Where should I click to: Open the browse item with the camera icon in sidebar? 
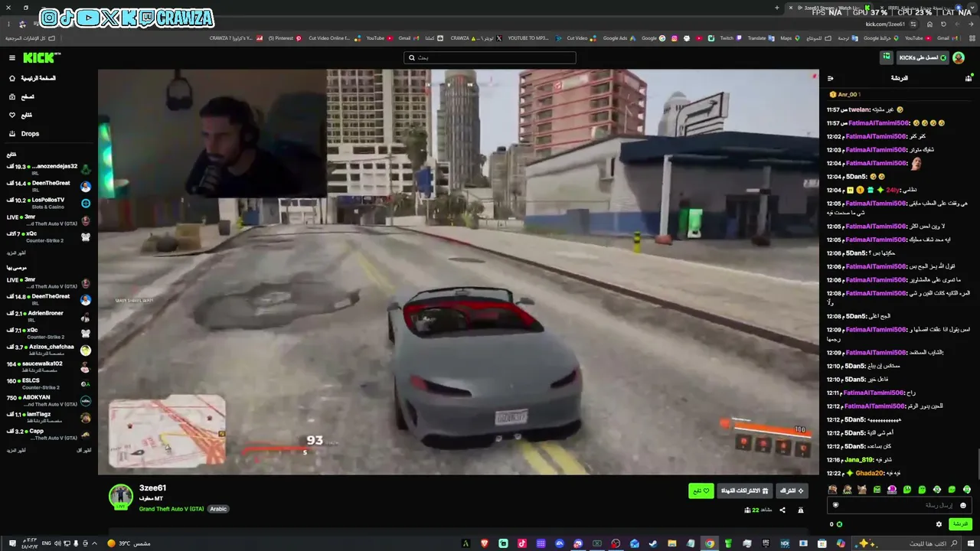point(21,96)
